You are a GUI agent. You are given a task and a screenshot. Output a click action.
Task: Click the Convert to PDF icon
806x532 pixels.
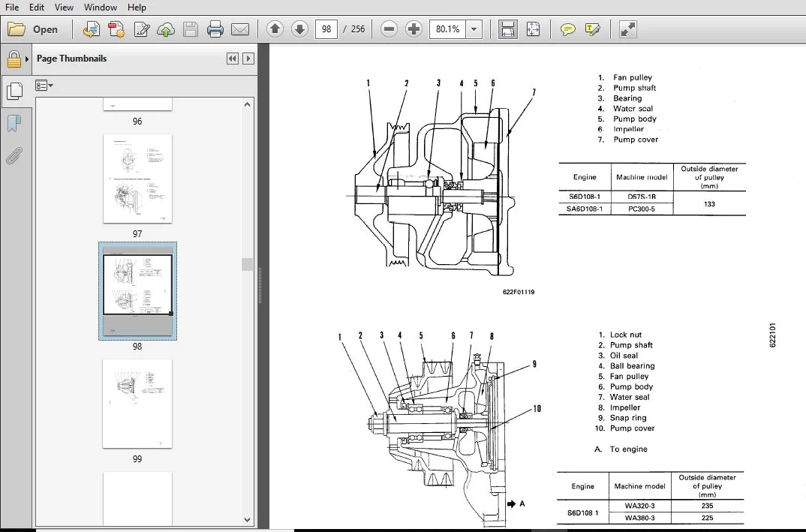click(x=116, y=29)
